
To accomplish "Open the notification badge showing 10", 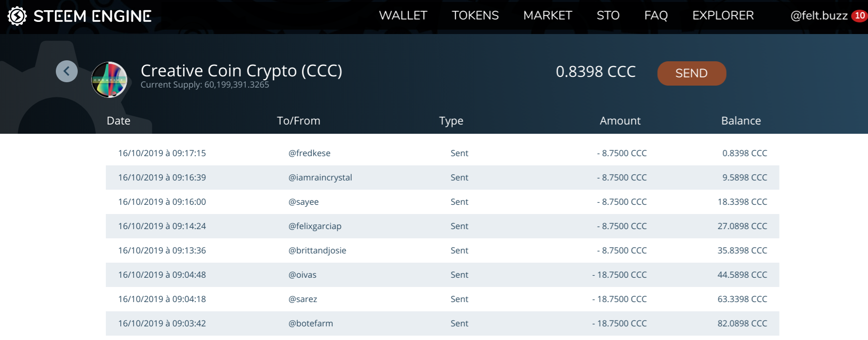I will 859,16.
